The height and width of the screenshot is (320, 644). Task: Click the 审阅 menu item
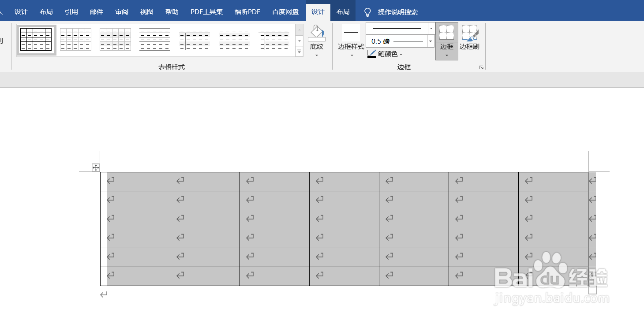coord(121,11)
